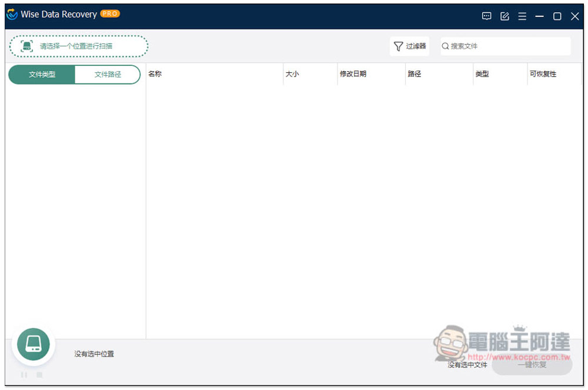Open the hamburger menu in title bar
Image resolution: width=588 pixels, height=390 pixels.
click(522, 16)
